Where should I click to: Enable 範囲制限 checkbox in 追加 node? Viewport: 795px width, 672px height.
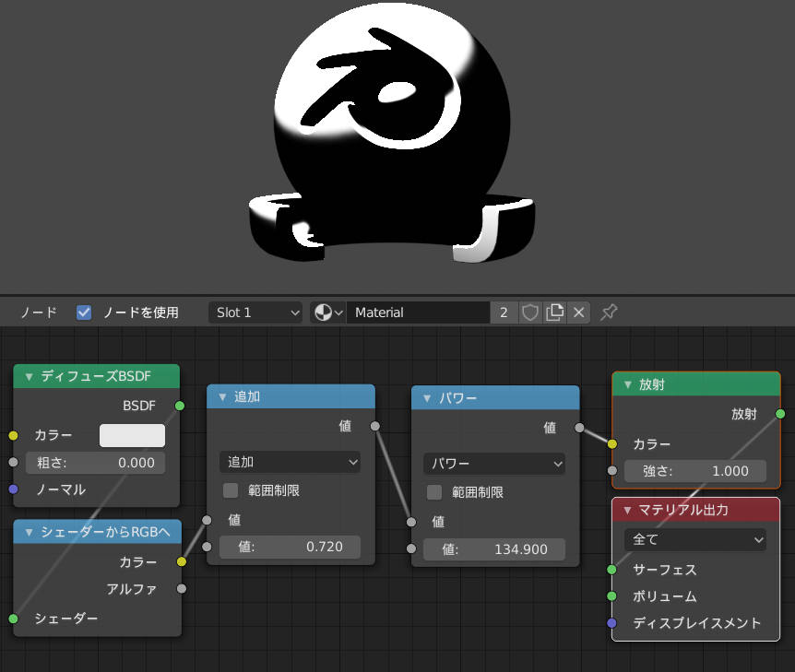tap(231, 490)
